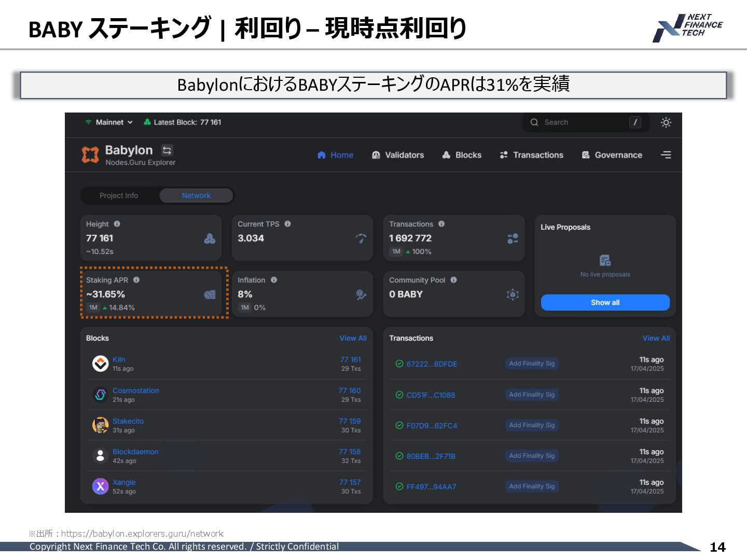This screenshot has width=747, height=560.
Task: Click info icon next to Inflation
Action: tap(274, 280)
